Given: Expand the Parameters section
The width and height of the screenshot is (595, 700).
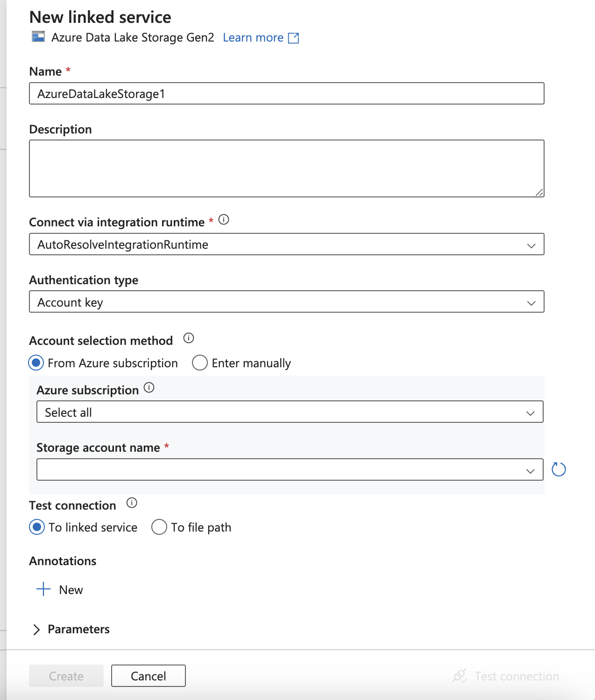Looking at the screenshot, I should pos(37,630).
